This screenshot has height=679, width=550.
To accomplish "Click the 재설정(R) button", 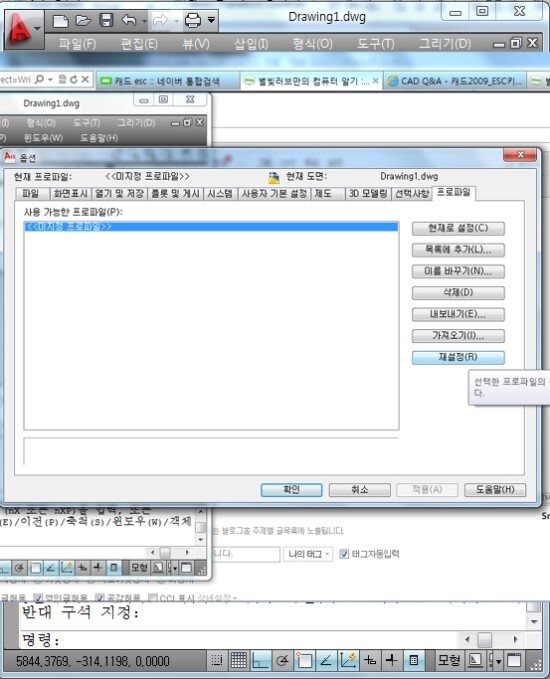I will (x=458, y=357).
